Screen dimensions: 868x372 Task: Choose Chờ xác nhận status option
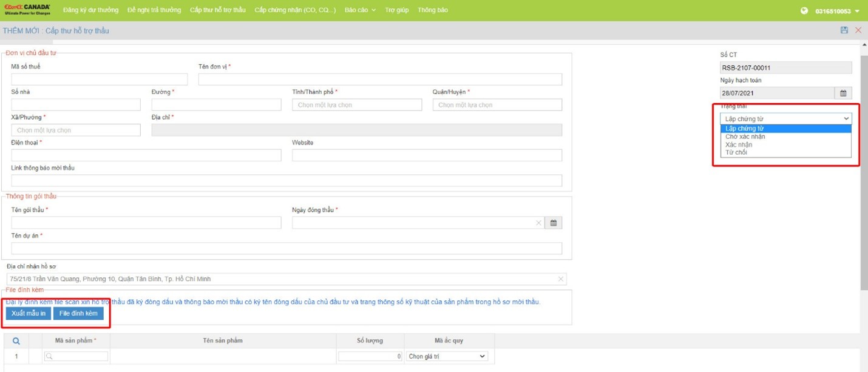tap(786, 137)
